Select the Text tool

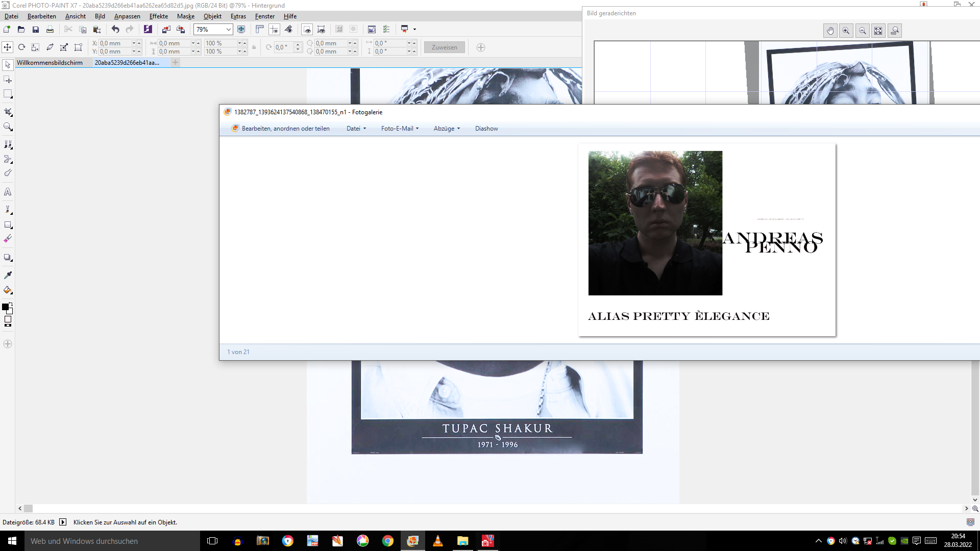tap(8, 192)
